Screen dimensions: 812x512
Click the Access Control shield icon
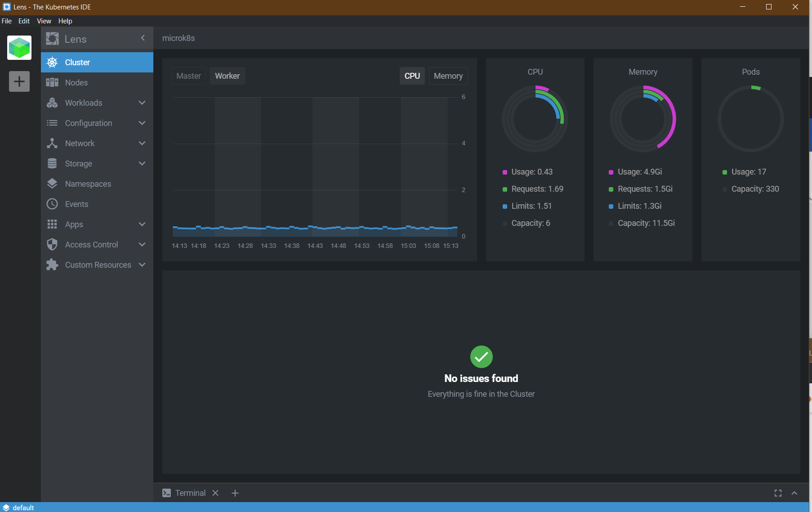coord(53,244)
